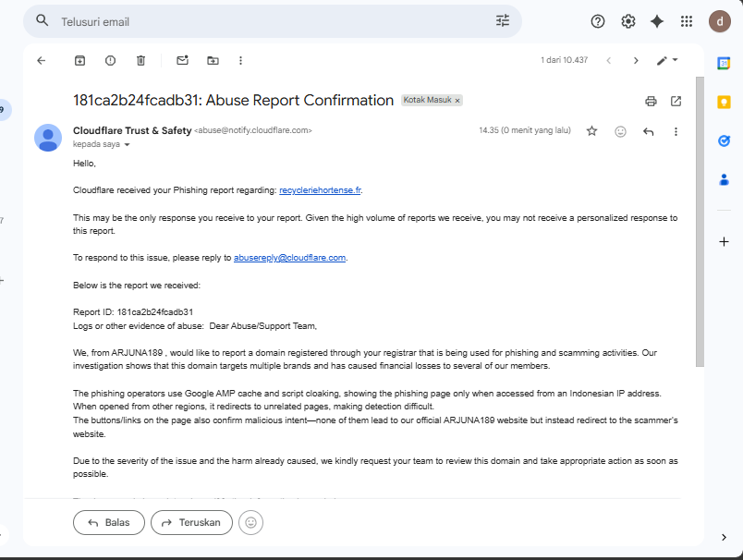Get add-ons with the plus icon
The height and width of the screenshot is (560, 743).
coord(724,242)
